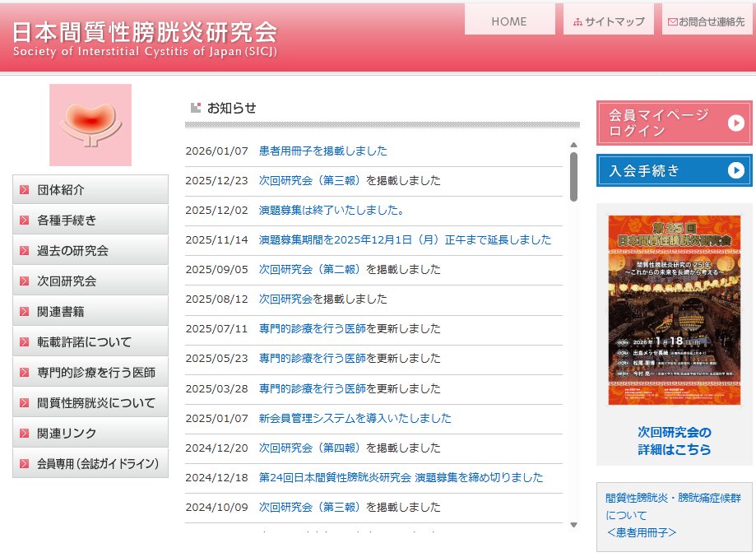The image size is (756, 557).
Task: Open the 演題募集期間 extension notice link
Action: coord(405,239)
